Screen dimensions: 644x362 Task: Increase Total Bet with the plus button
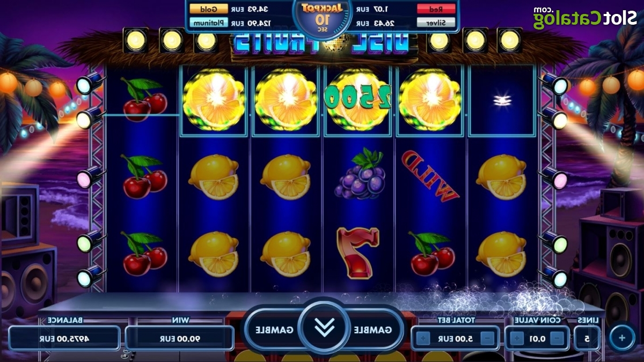423,339
